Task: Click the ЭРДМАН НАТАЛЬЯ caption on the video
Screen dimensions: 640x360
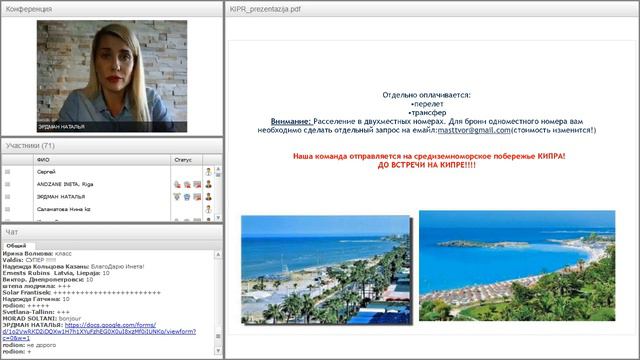Action: (62, 127)
